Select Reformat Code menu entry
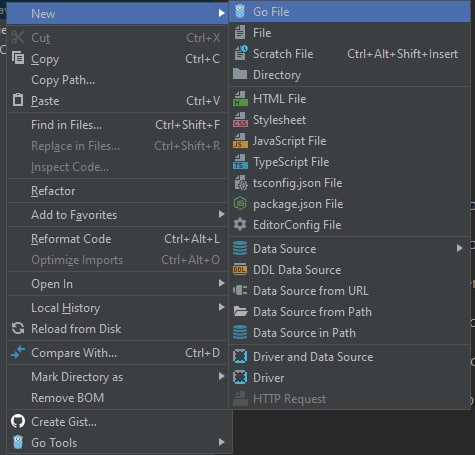The width and height of the screenshot is (475, 455). (117, 239)
